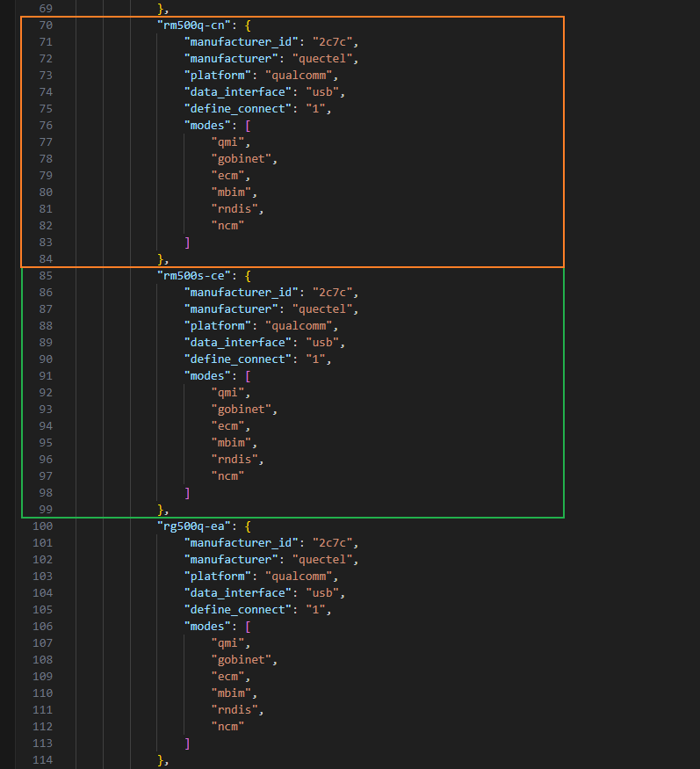Screen dimensions: 700x769
Task: Click "gobinet" string on line 78
Action: point(243,159)
